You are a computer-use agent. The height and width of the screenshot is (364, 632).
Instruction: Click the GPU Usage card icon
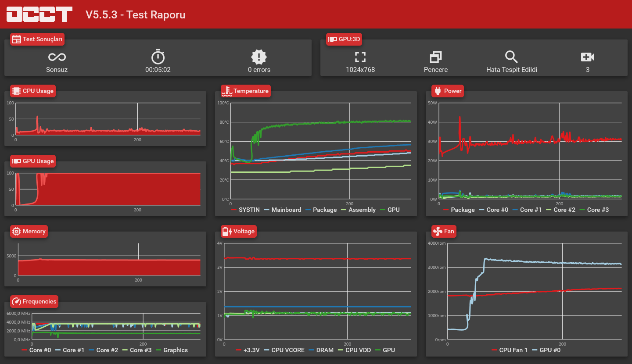16,161
